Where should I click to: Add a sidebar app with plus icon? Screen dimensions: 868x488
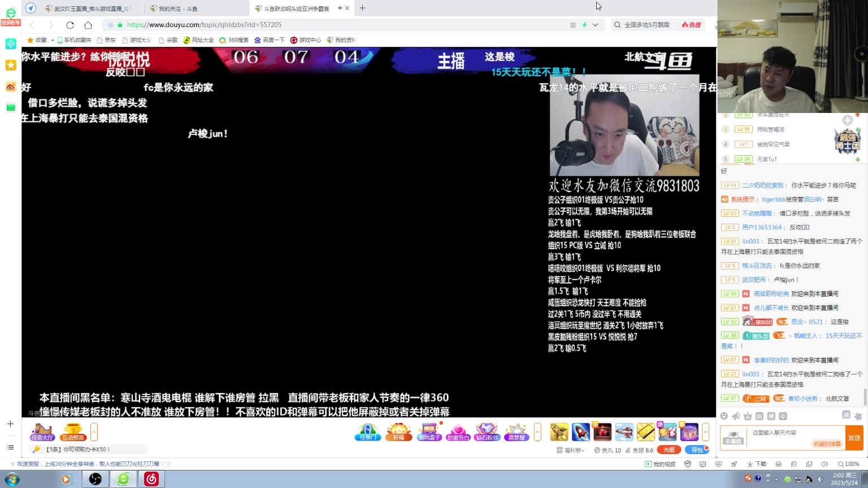(x=10, y=424)
